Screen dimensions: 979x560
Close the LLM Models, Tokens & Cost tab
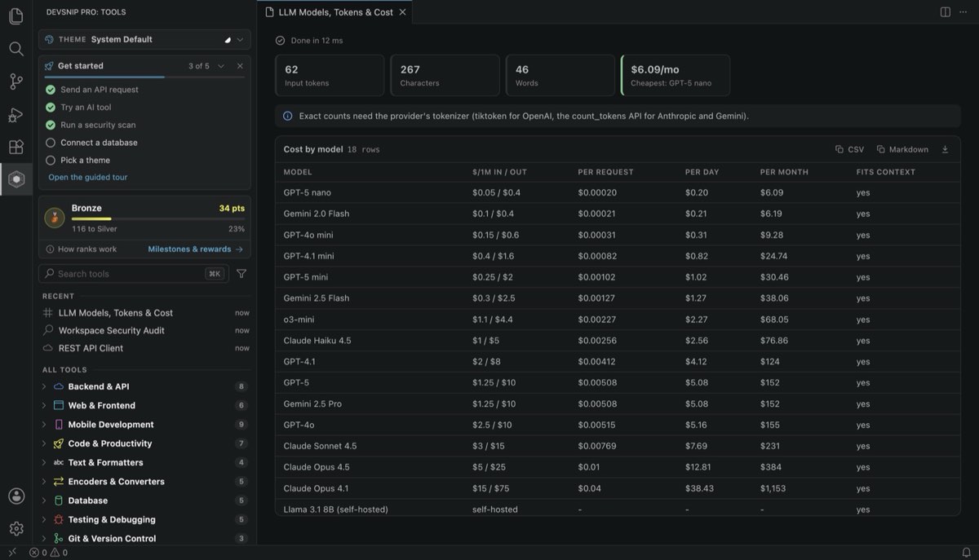pos(402,12)
